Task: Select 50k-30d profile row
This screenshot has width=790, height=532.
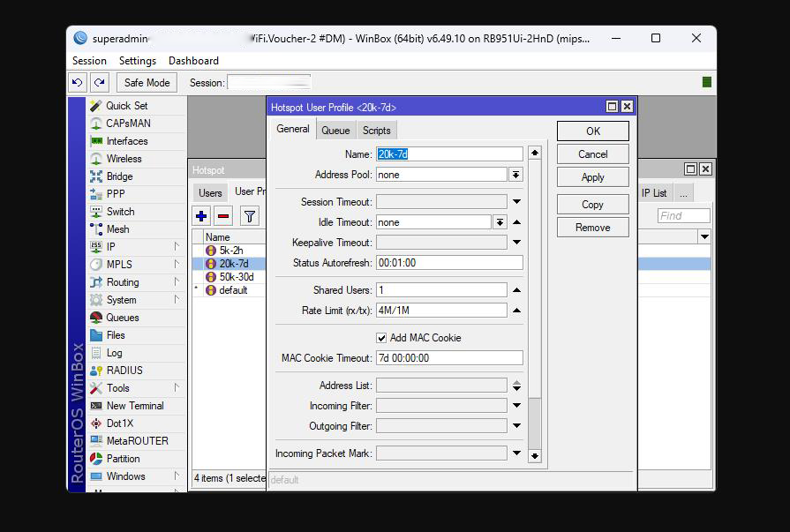Action: (x=229, y=277)
